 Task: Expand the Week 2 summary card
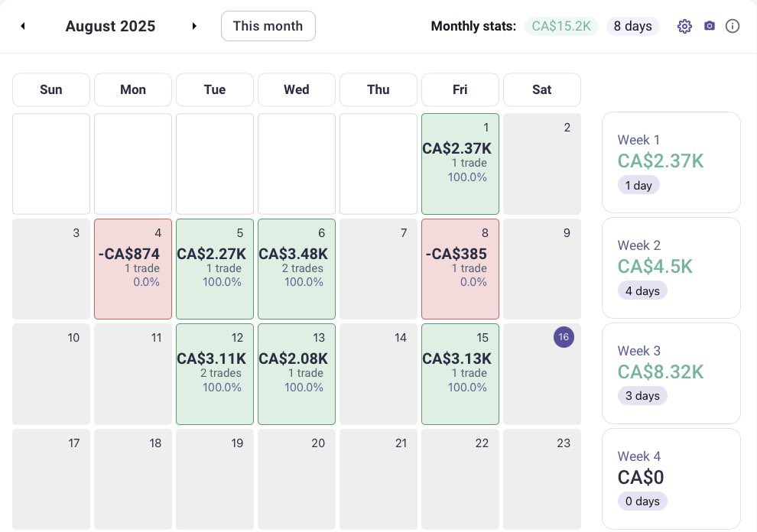click(x=671, y=267)
